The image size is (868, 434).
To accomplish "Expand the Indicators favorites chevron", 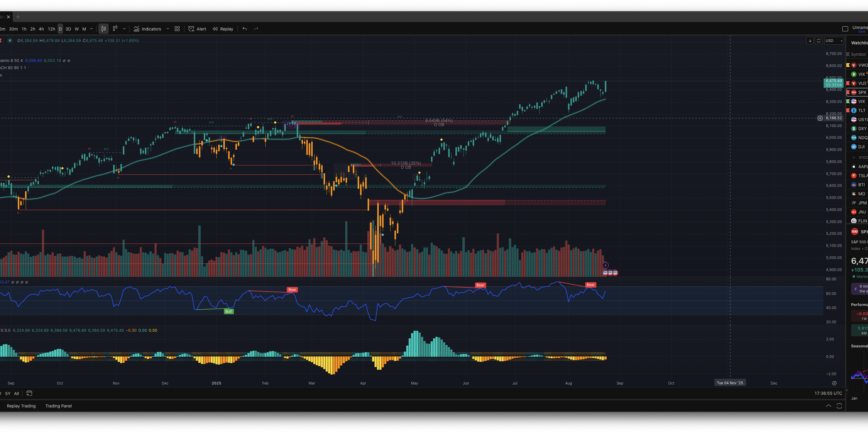I will (168, 29).
